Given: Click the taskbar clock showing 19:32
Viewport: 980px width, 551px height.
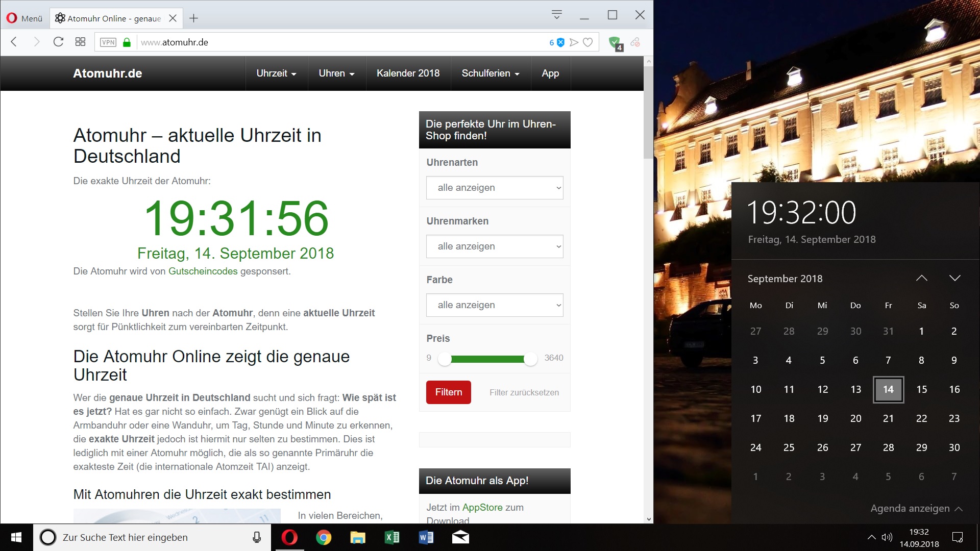Looking at the screenshot, I should click(919, 538).
